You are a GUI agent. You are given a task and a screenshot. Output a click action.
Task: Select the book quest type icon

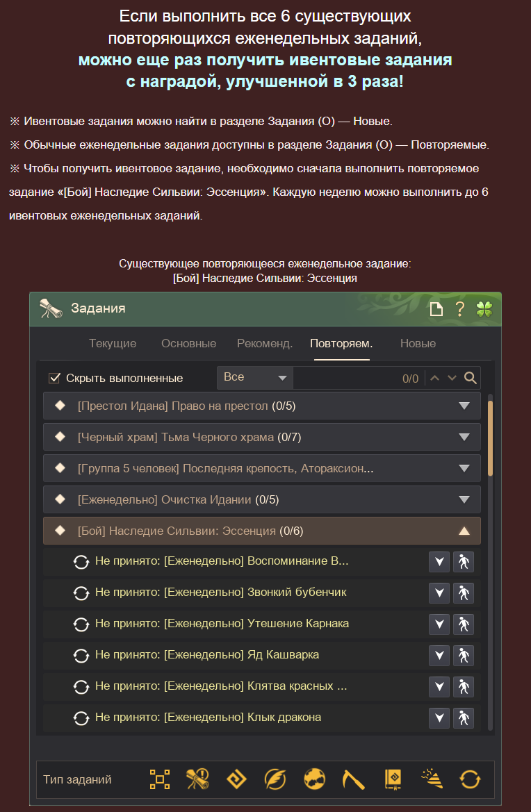[393, 779]
